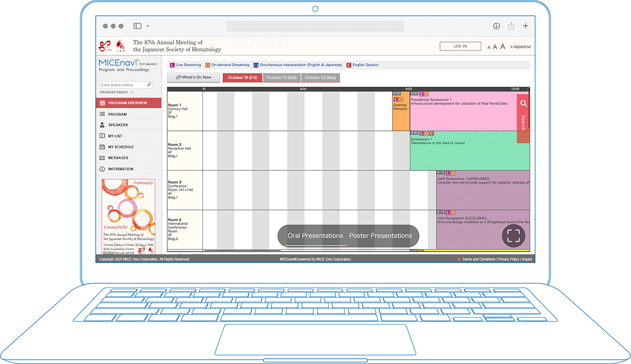Screen dimensions: 631x364
Task: Select the largest font size 'A'
Action: (x=503, y=47)
